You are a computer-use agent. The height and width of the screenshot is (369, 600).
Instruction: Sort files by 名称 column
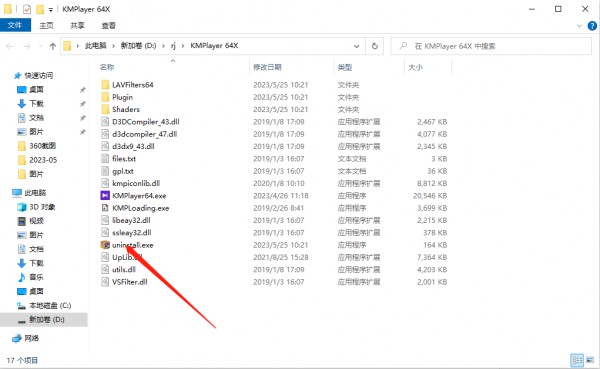107,67
